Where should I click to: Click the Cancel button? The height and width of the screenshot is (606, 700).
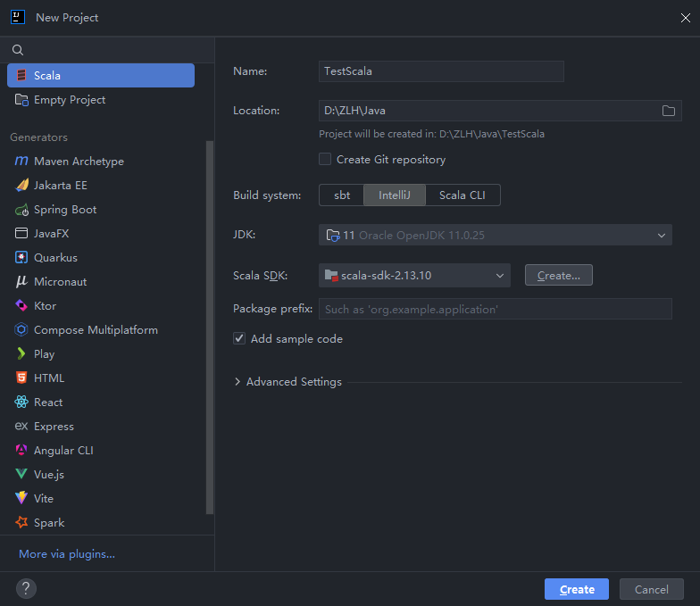pyautogui.click(x=652, y=589)
